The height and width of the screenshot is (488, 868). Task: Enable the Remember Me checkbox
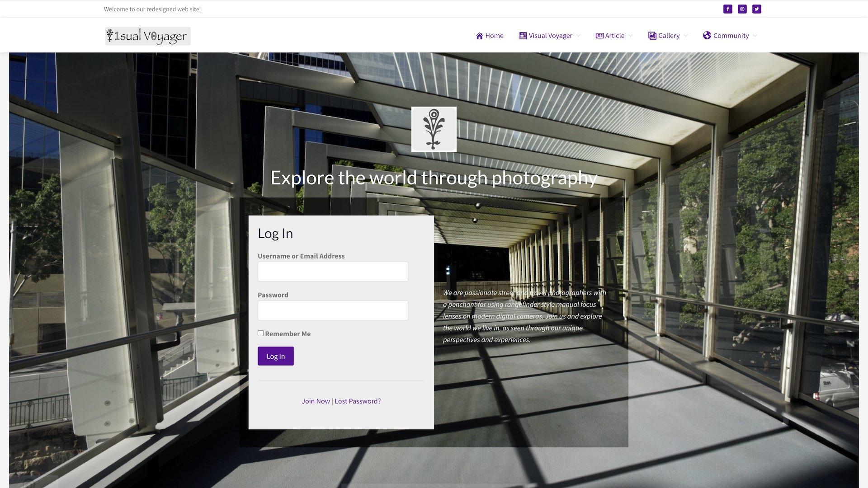click(260, 333)
